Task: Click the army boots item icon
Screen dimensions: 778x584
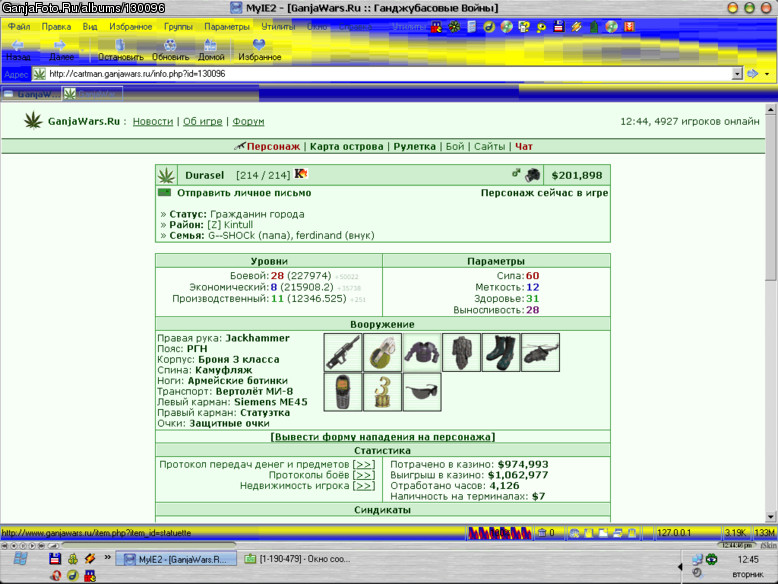Action: 501,352
